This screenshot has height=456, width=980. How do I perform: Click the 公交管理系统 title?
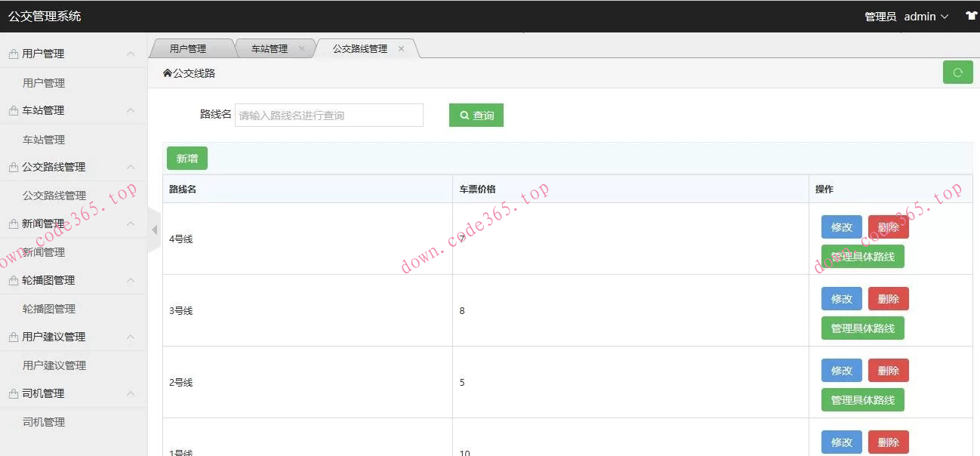click(x=45, y=16)
